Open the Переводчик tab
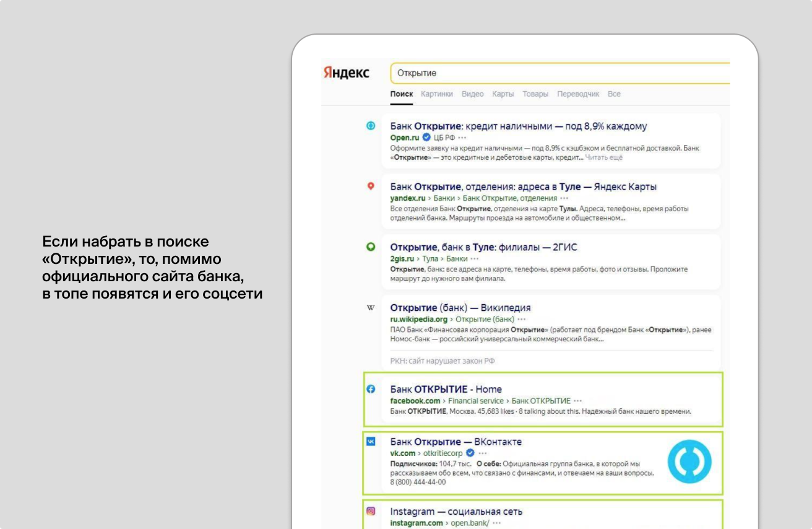Screen dimensions: 812x529 click(578, 94)
